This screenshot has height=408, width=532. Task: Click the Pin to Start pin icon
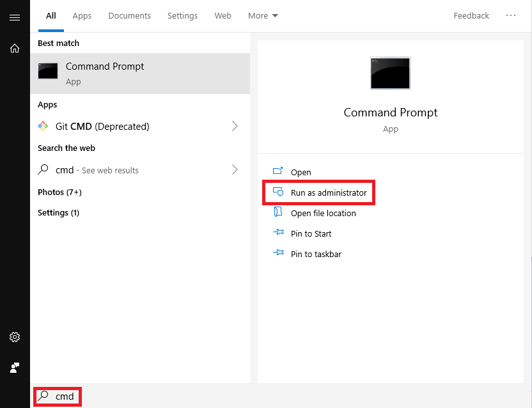pyautogui.click(x=278, y=233)
